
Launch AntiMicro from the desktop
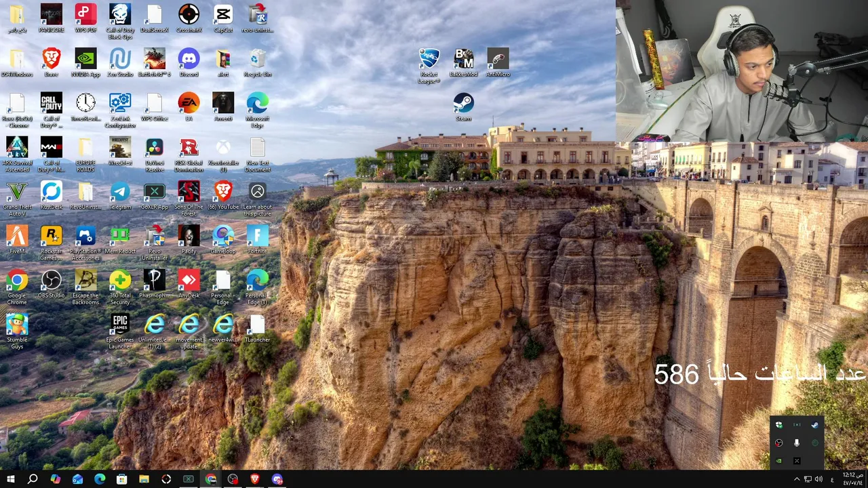(498, 62)
